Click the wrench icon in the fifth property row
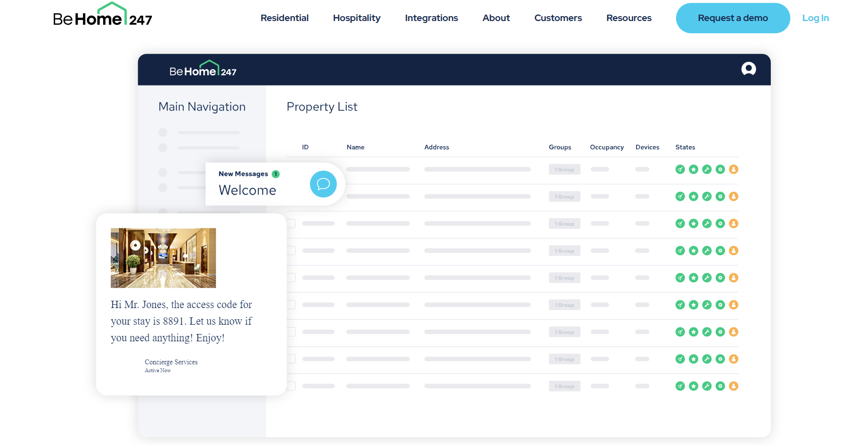This screenshot has height=445, width=868. coord(707,278)
